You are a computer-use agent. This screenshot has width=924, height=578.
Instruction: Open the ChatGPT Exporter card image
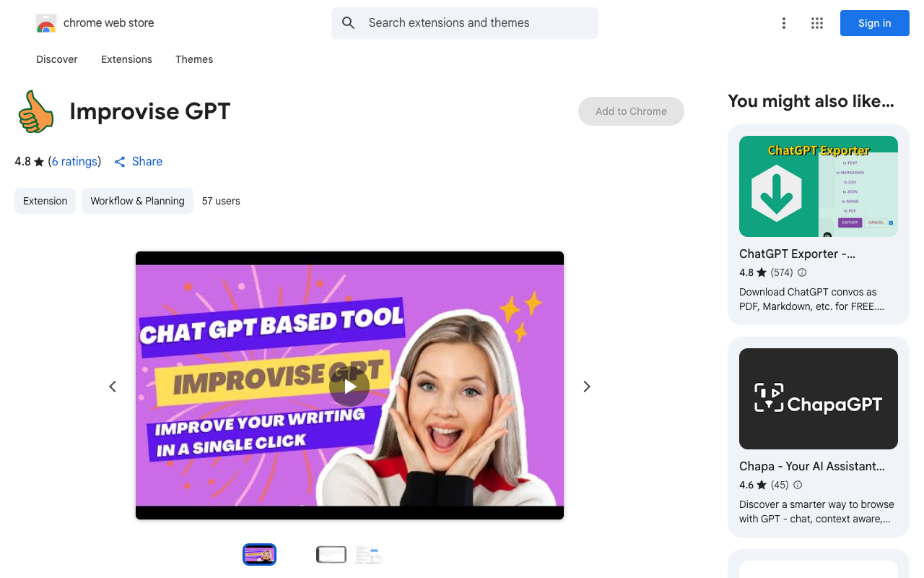click(x=819, y=186)
